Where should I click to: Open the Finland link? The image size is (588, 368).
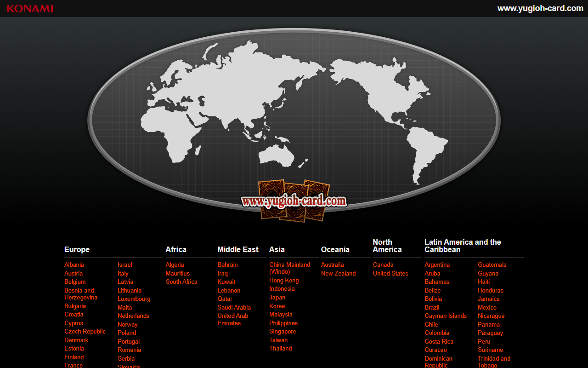click(x=74, y=357)
